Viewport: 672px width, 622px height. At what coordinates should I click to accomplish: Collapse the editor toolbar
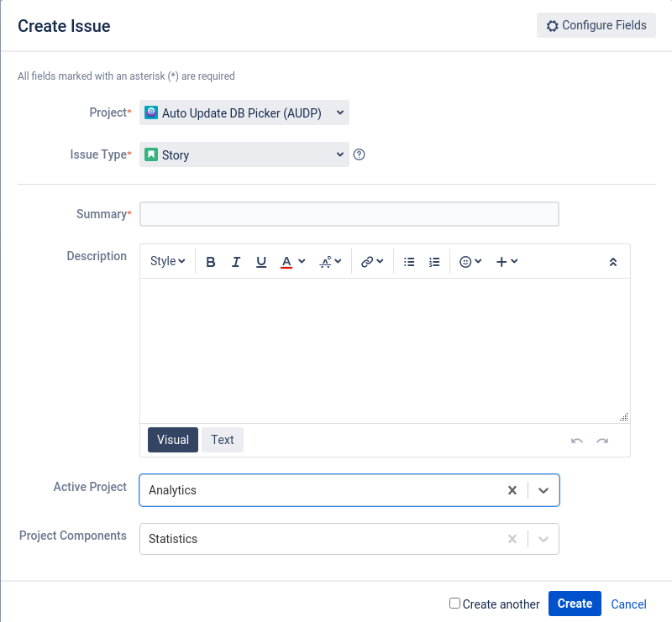[x=613, y=262]
